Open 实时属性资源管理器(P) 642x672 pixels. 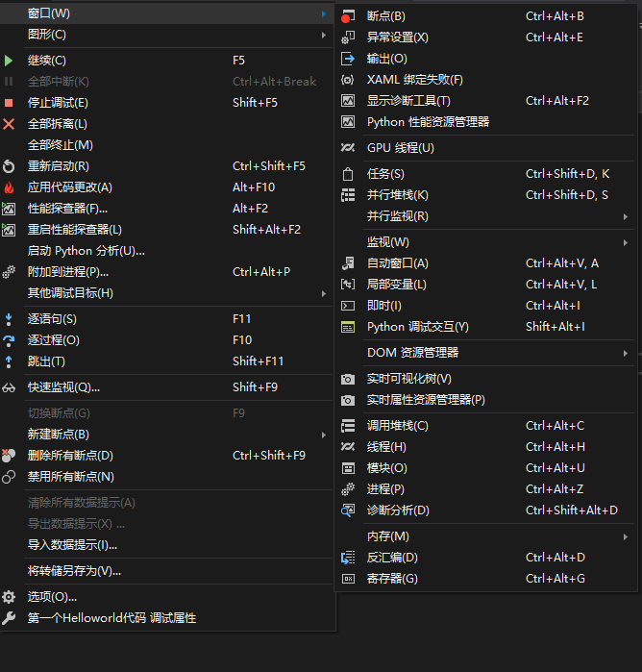pyautogui.click(x=486, y=400)
